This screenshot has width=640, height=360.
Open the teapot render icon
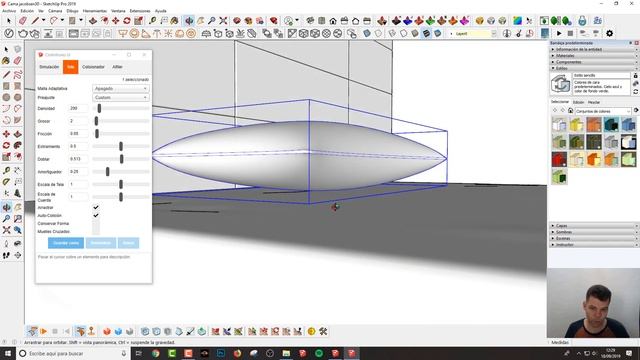click(23, 33)
